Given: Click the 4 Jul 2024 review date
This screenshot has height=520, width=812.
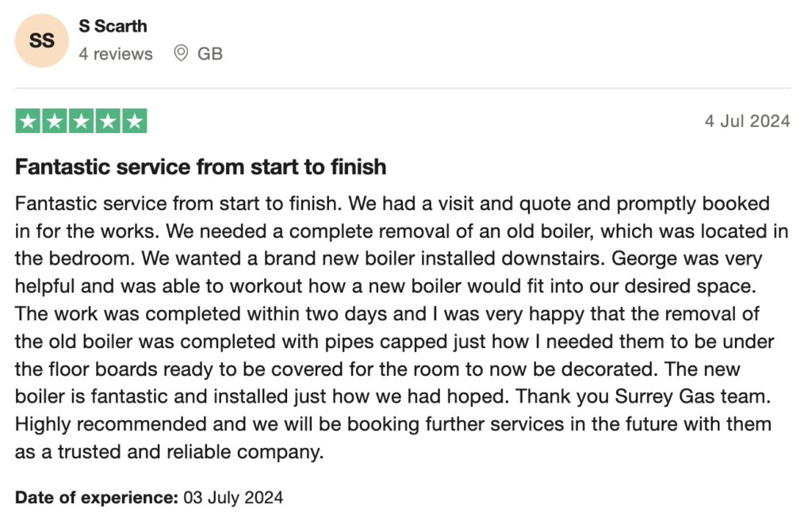Looking at the screenshot, I should pos(747,121).
